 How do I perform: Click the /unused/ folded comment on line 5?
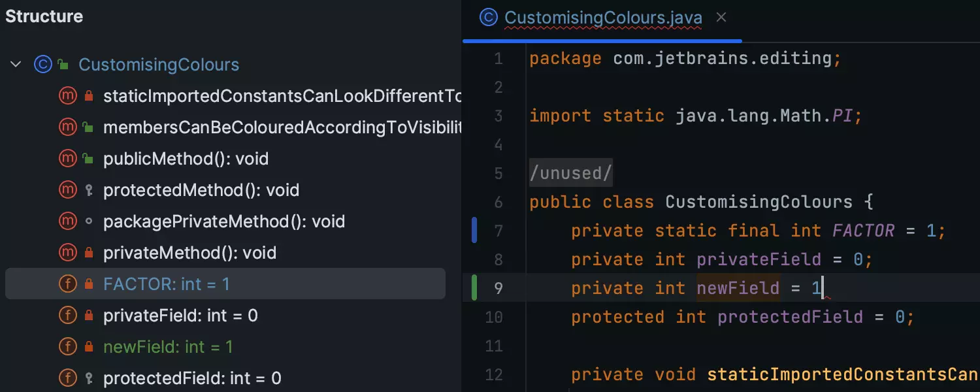tap(571, 173)
